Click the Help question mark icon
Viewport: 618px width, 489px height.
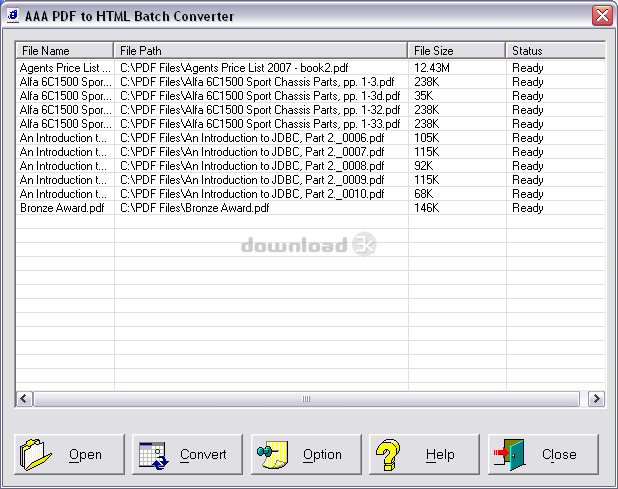tap(389, 455)
